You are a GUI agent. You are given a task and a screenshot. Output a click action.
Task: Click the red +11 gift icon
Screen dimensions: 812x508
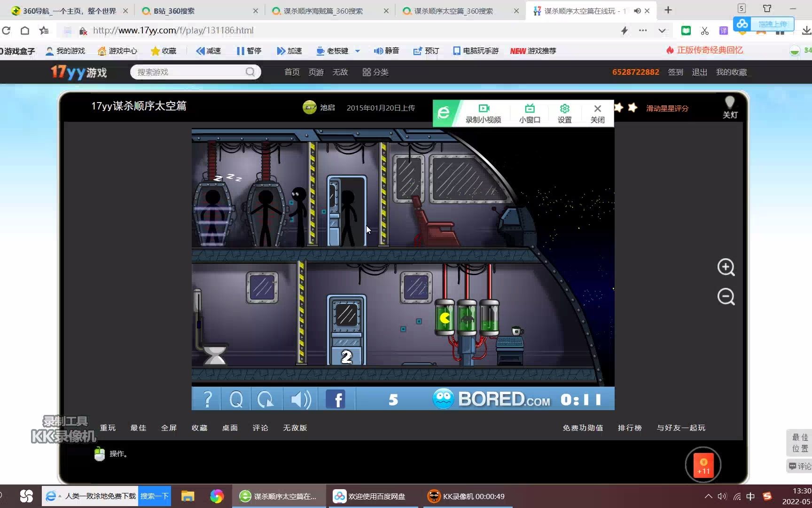tap(703, 465)
